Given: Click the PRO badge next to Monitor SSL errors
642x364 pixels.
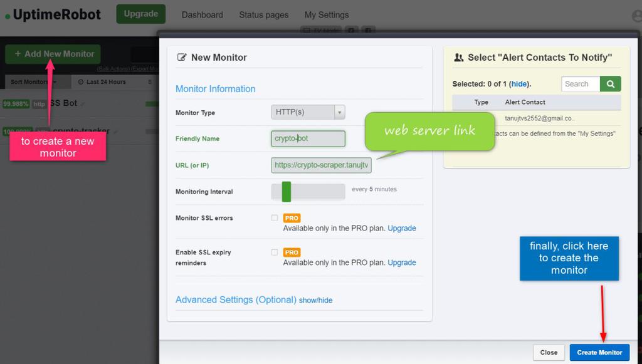Looking at the screenshot, I should (292, 218).
